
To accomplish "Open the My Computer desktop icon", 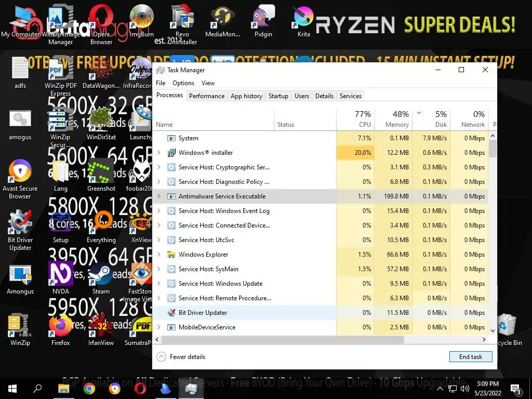I will pyautogui.click(x=20, y=22).
